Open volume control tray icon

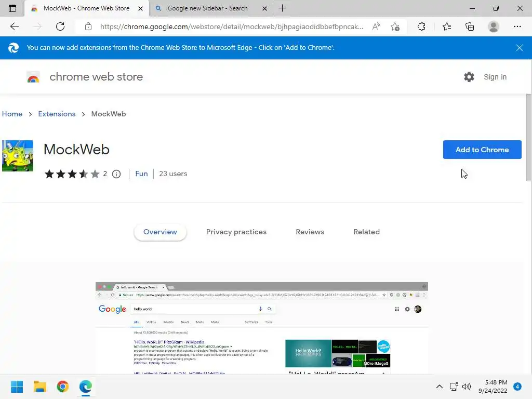[x=467, y=387]
